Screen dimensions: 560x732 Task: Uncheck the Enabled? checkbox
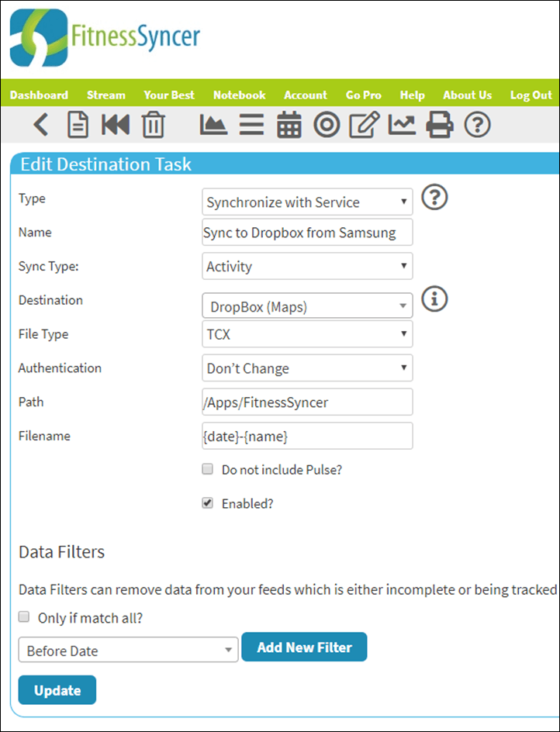coord(207,503)
